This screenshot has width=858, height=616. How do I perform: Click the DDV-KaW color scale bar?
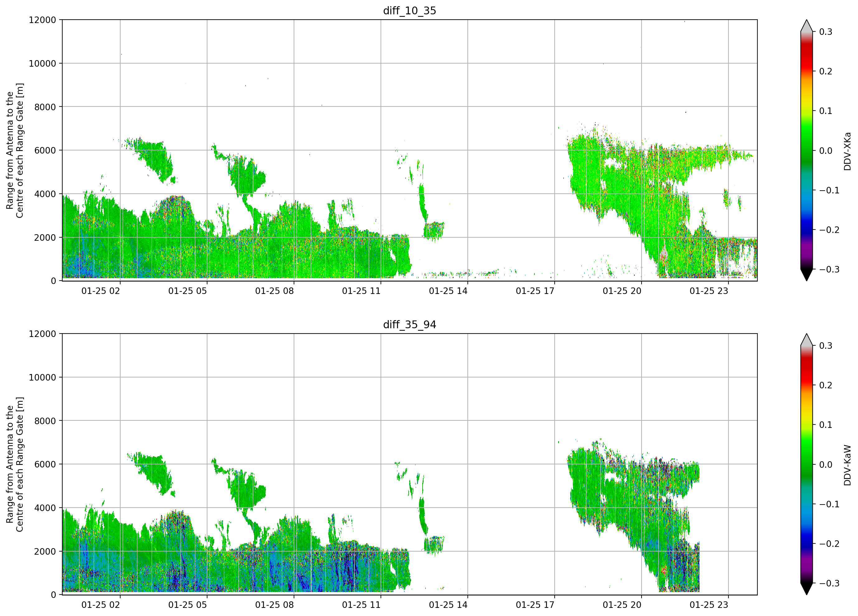pos(806,464)
